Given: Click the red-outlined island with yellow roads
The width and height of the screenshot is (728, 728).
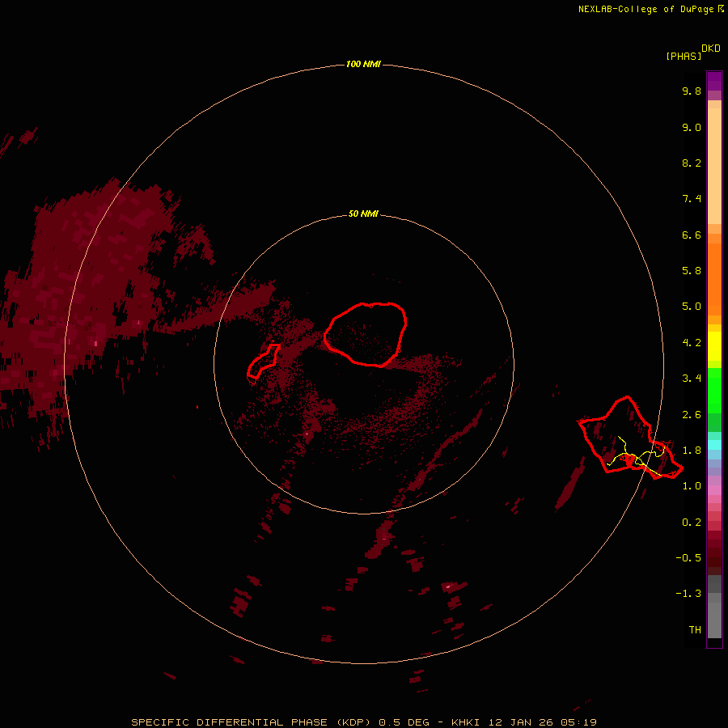Looking at the screenshot, I should point(629,438).
